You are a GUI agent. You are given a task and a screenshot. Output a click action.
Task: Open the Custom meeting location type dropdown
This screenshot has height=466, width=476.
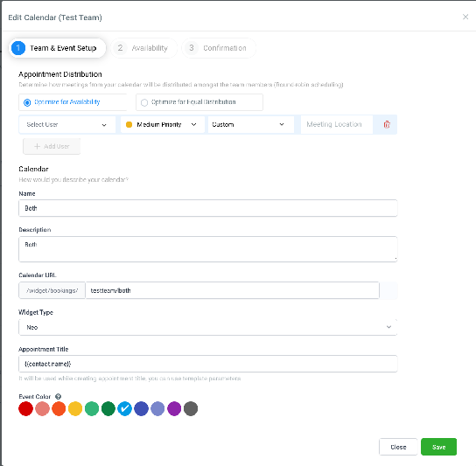(251, 125)
